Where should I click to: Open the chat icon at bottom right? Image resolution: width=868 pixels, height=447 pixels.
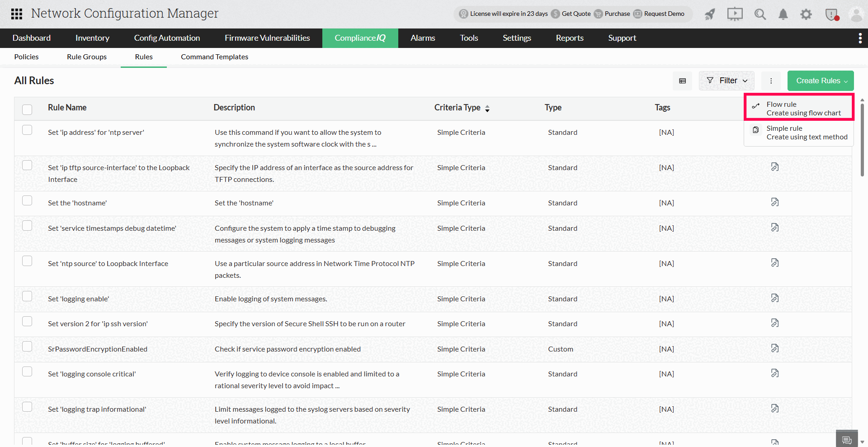click(847, 440)
